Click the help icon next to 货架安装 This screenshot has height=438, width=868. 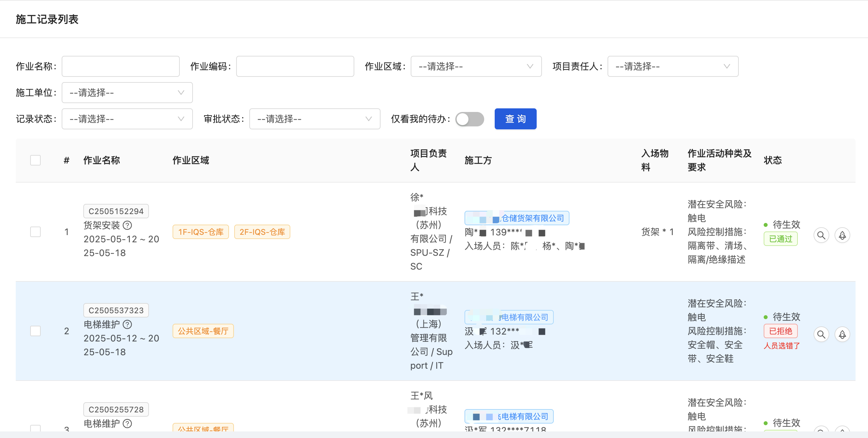click(127, 225)
